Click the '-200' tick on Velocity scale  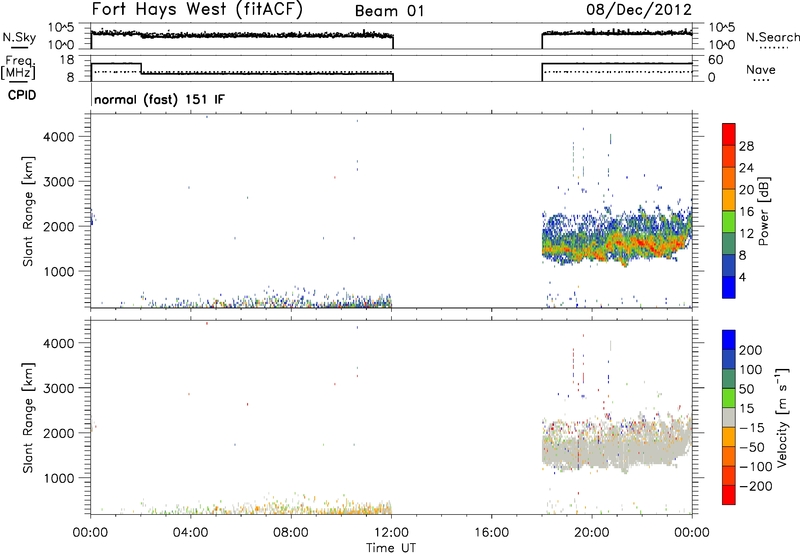[x=756, y=486]
